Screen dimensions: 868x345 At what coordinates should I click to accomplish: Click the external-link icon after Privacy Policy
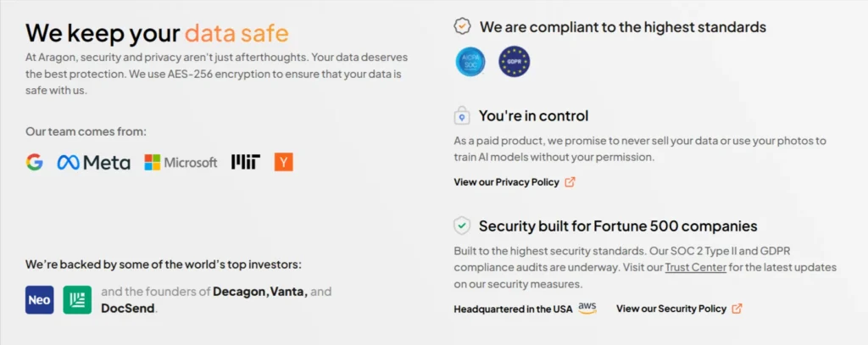[570, 181]
